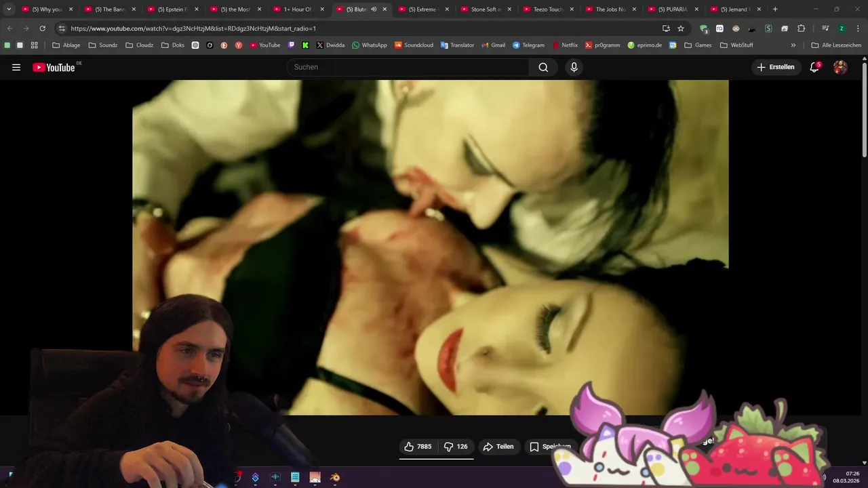The image size is (868, 488).
Task: Open apps grid icon in bookmarks bar
Action: pyautogui.click(x=35, y=45)
